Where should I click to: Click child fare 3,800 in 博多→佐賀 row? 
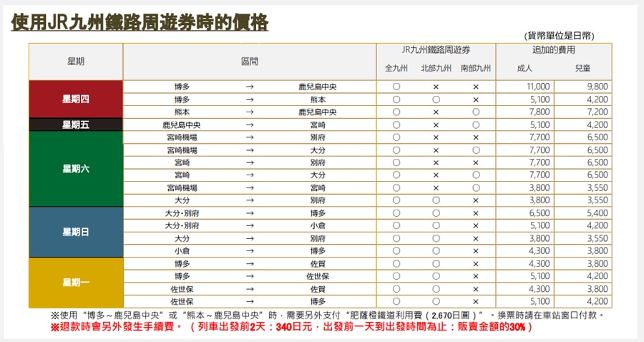tap(597, 263)
